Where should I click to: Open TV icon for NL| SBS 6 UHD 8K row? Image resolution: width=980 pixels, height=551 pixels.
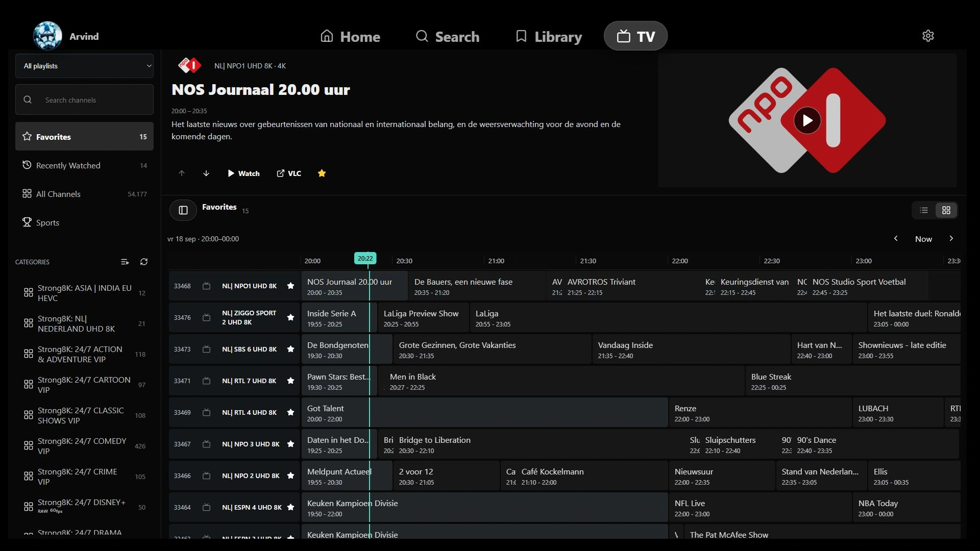click(x=206, y=349)
